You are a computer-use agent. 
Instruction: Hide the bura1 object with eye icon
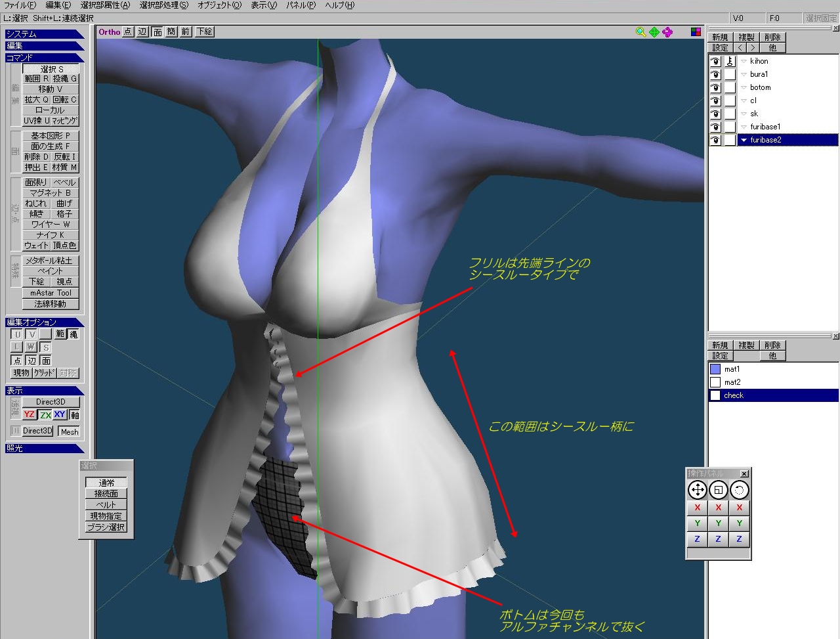715,74
